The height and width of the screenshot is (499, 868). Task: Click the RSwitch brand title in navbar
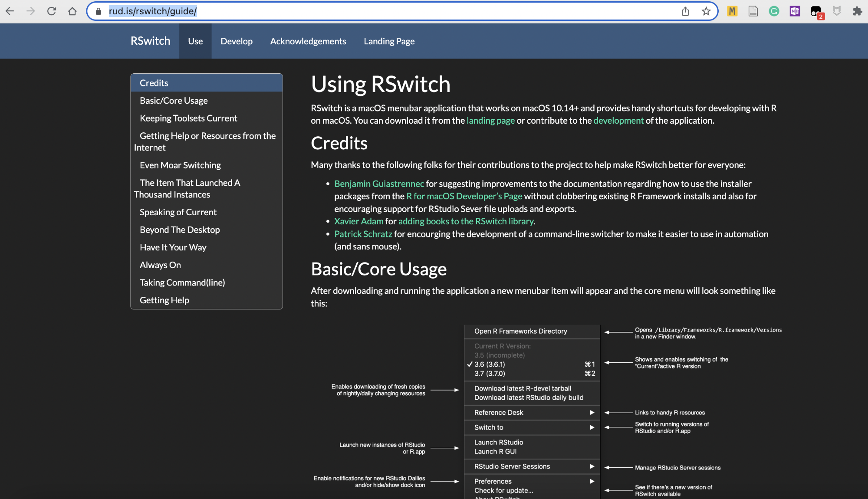pos(150,41)
